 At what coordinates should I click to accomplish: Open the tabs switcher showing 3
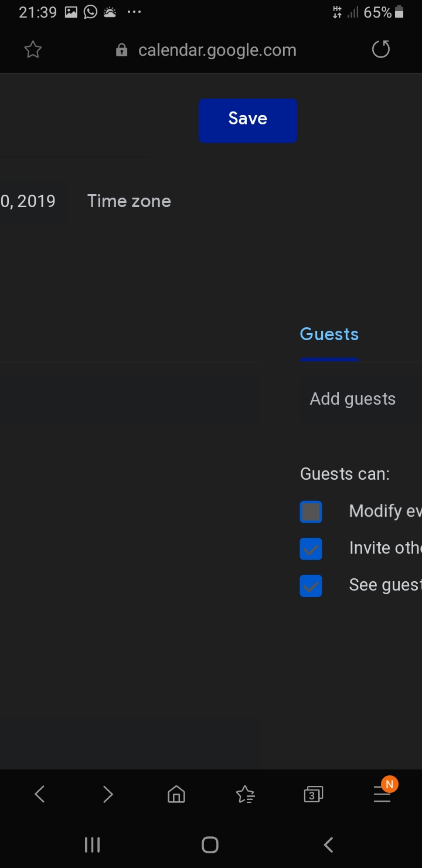pos(313,795)
